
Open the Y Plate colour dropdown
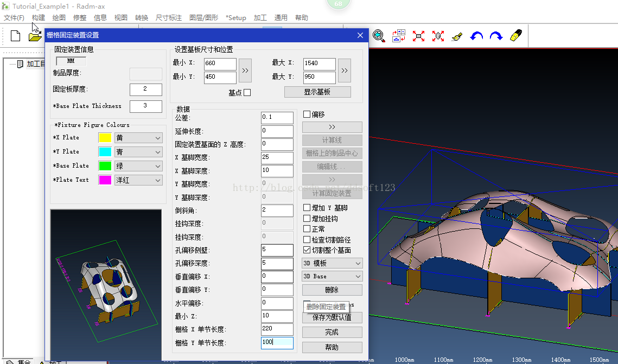139,152
